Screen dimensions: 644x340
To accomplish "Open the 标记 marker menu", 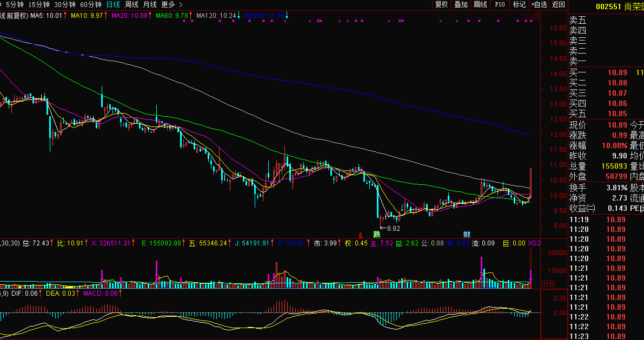I will click(x=519, y=4).
